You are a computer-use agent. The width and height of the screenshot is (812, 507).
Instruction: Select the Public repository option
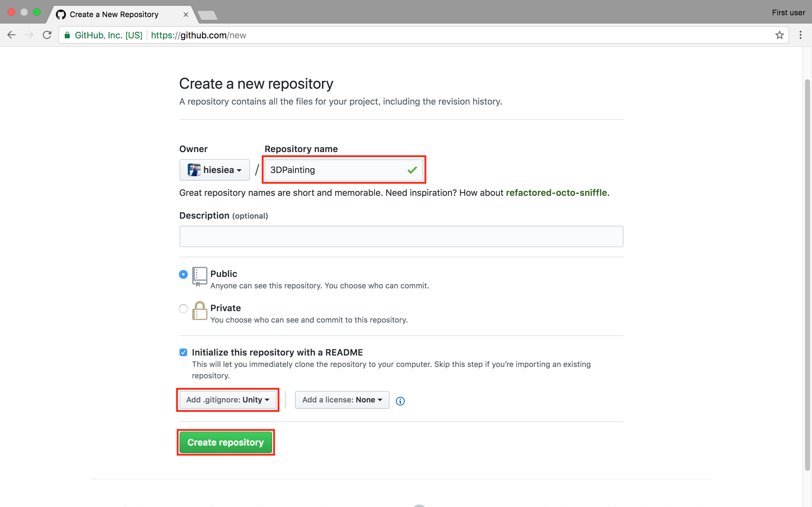click(x=183, y=274)
